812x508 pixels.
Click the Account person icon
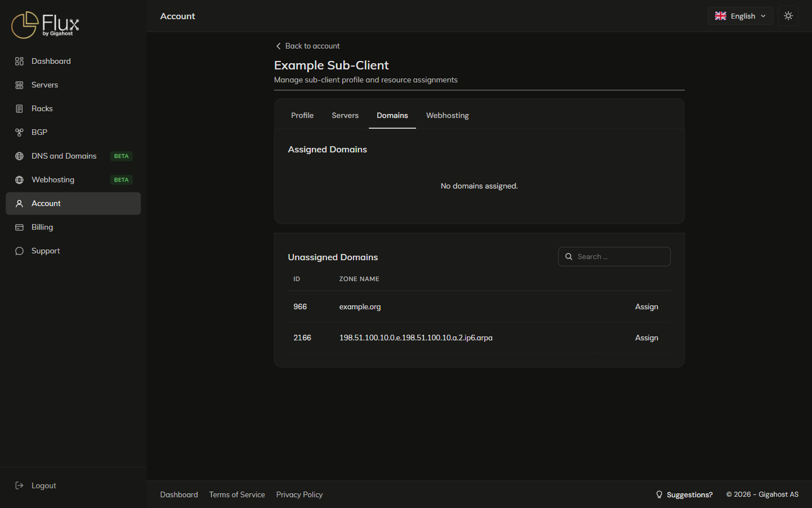(19, 203)
